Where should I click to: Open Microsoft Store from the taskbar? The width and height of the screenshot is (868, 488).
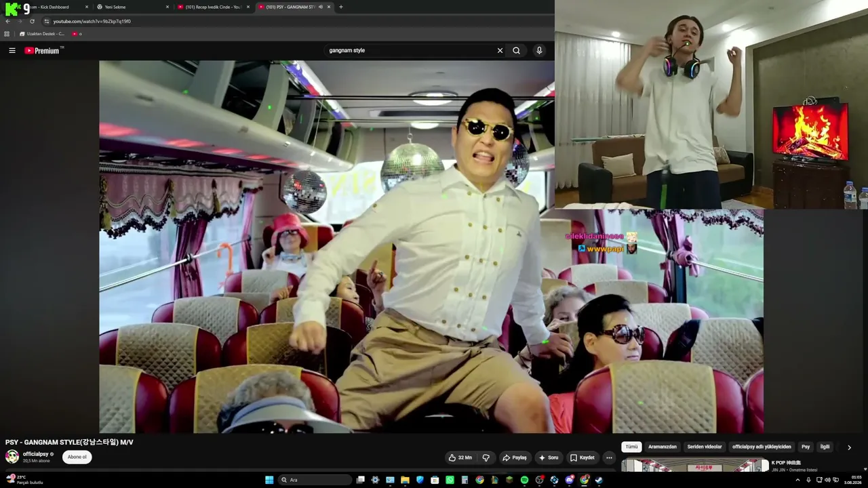[435, 480]
